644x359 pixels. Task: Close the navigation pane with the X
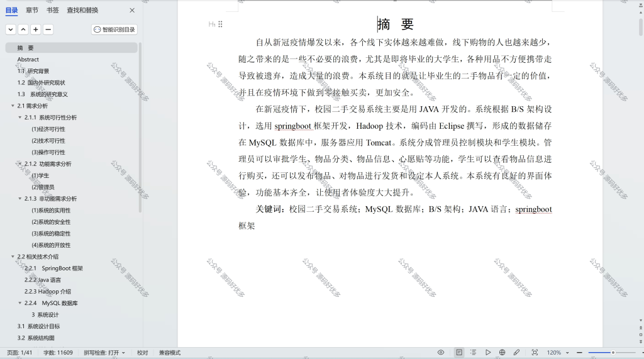[x=132, y=10]
